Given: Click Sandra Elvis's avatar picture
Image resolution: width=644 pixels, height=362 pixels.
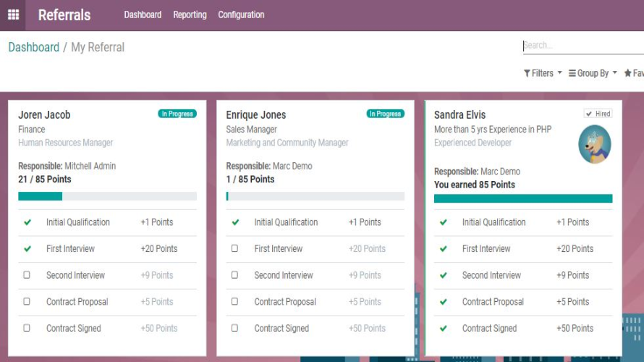Looking at the screenshot, I should click(595, 144).
